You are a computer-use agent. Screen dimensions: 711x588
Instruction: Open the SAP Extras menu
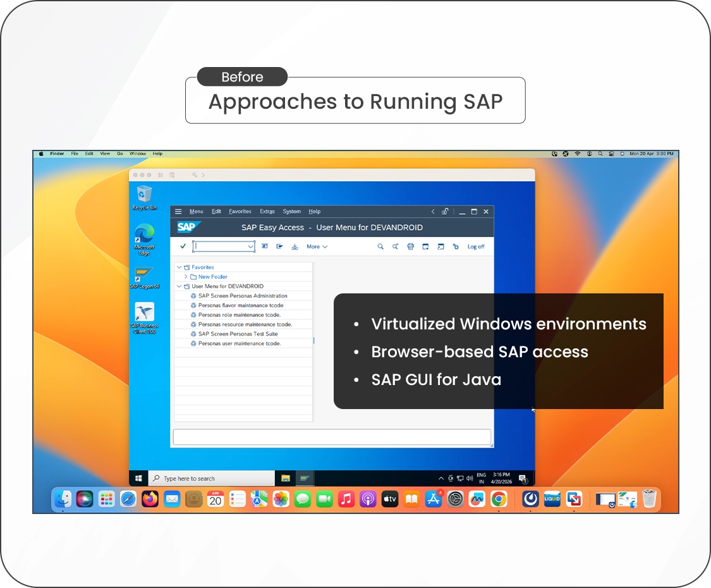(267, 211)
